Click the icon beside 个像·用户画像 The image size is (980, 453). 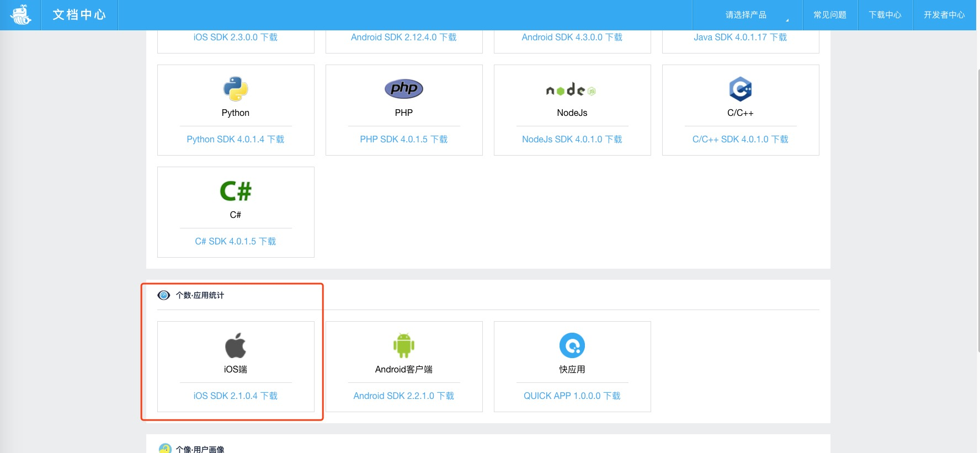(x=165, y=449)
